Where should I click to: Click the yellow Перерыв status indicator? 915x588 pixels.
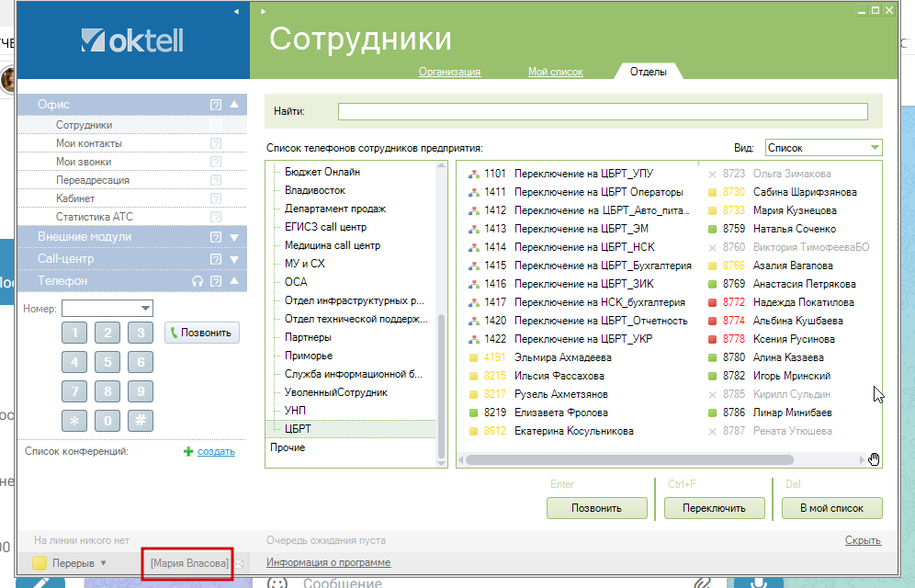tap(40, 563)
